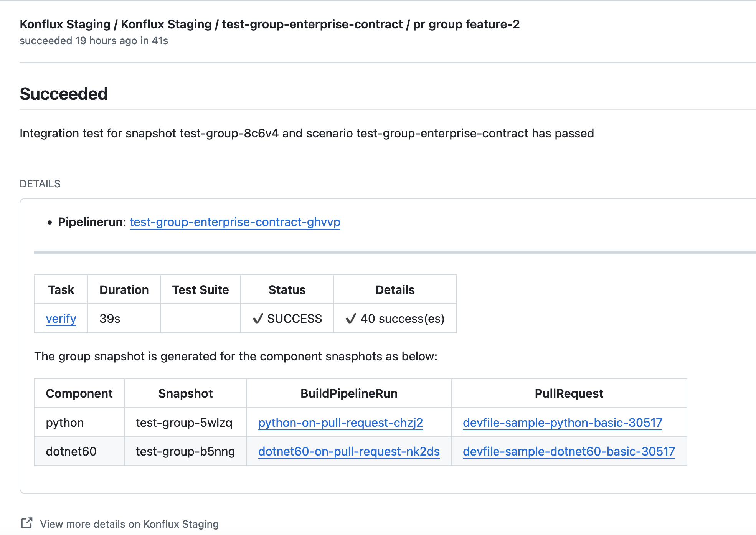Click the Duration column header

[x=124, y=290]
